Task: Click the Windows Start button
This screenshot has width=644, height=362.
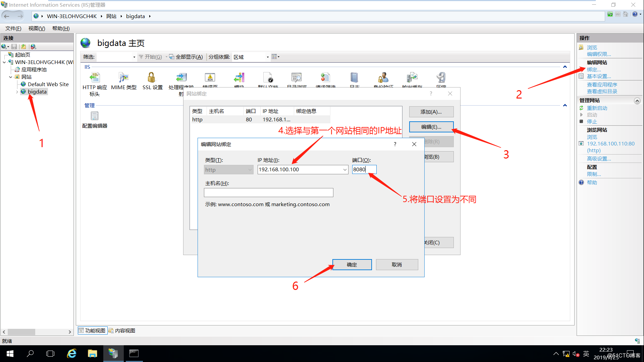Action: (10, 354)
